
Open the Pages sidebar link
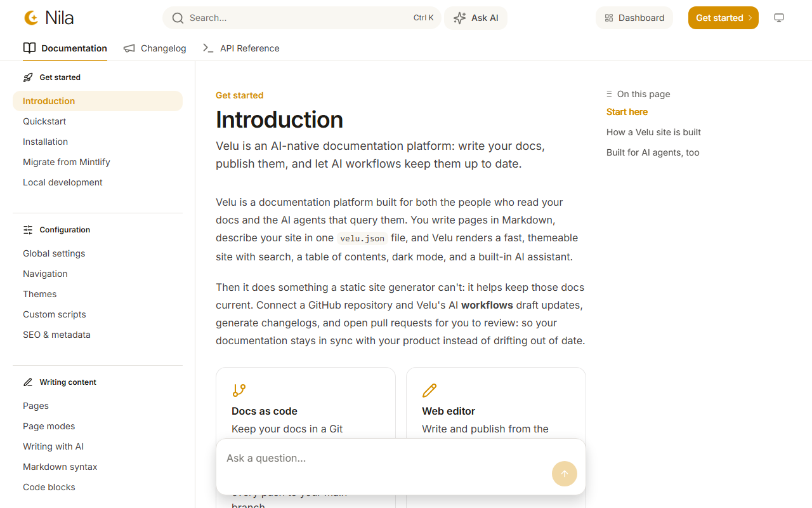coord(36,406)
